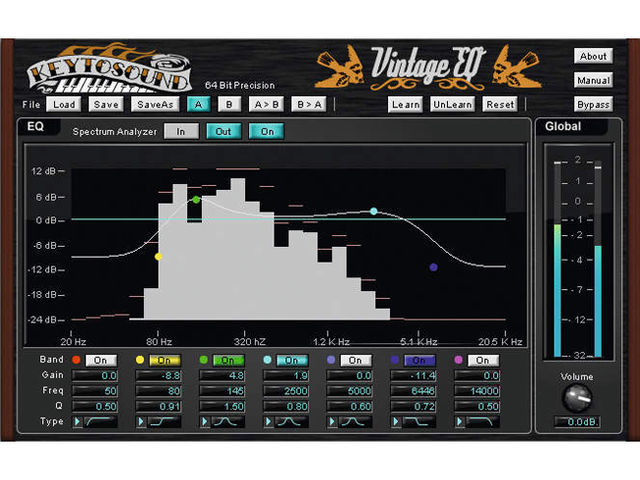Select the green EQ node on graph
Viewport: 640px width, 480px height.
(196, 200)
